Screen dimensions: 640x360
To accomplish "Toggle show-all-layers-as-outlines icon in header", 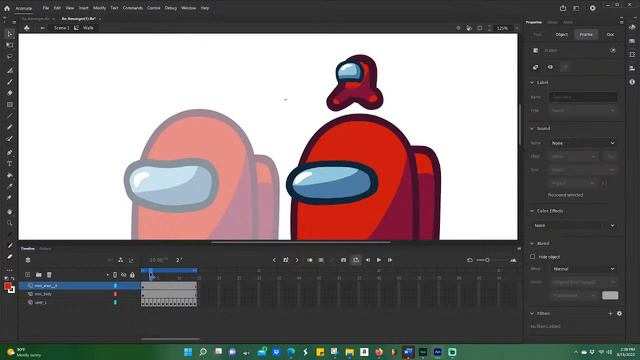I will tap(115, 275).
